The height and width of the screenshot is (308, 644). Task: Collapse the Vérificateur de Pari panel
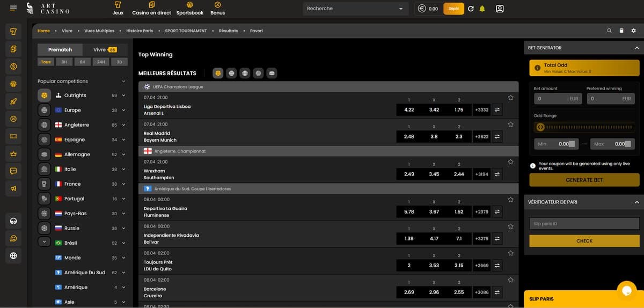[636, 202]
